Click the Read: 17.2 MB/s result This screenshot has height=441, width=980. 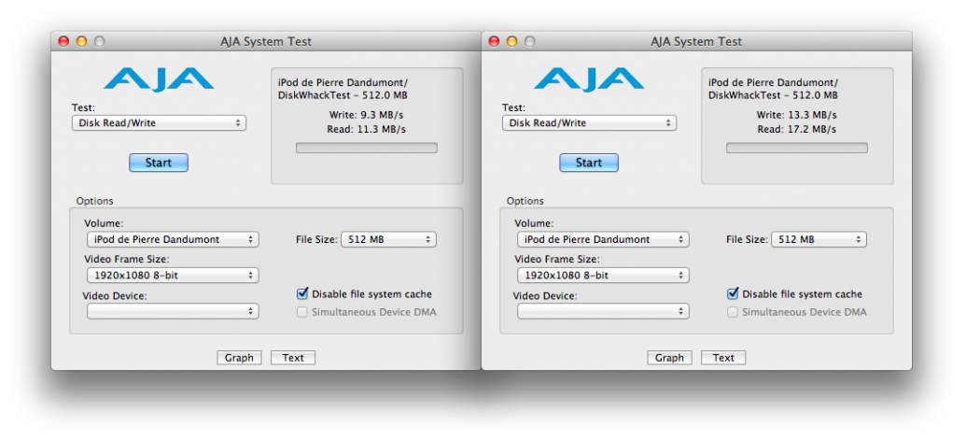[797, 130]
